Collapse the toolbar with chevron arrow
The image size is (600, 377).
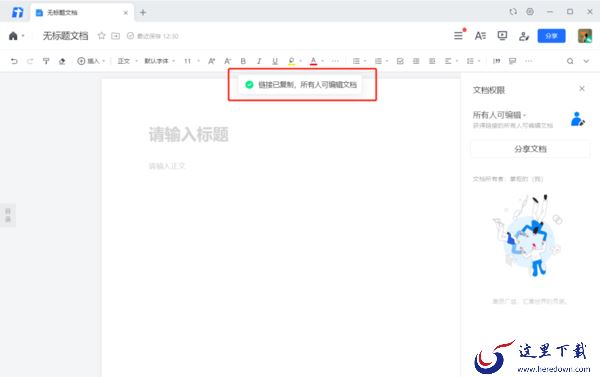click(x=586, y=61)
